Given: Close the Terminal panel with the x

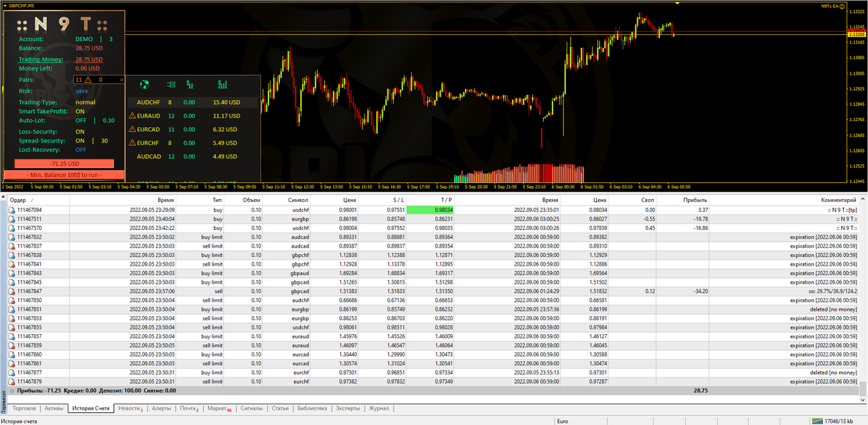Looking at the screenshot, I should 3,197.
